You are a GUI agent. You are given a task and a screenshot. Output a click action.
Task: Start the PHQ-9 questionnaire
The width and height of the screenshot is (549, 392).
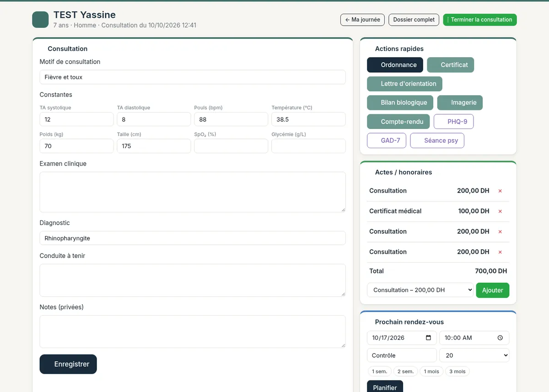point(453,122)
